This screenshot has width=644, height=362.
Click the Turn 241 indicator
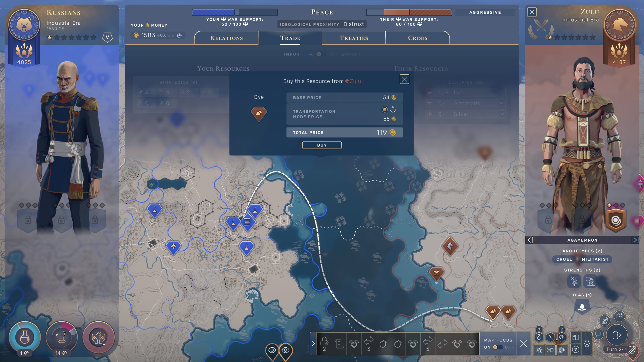pyautogui.click(x=616, y=349)
